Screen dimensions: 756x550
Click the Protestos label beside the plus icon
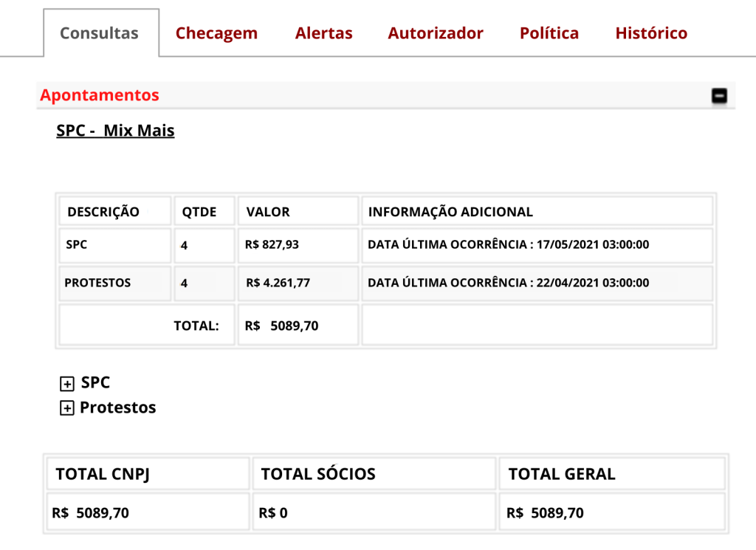pyautogui.click(x=118, y=408)
